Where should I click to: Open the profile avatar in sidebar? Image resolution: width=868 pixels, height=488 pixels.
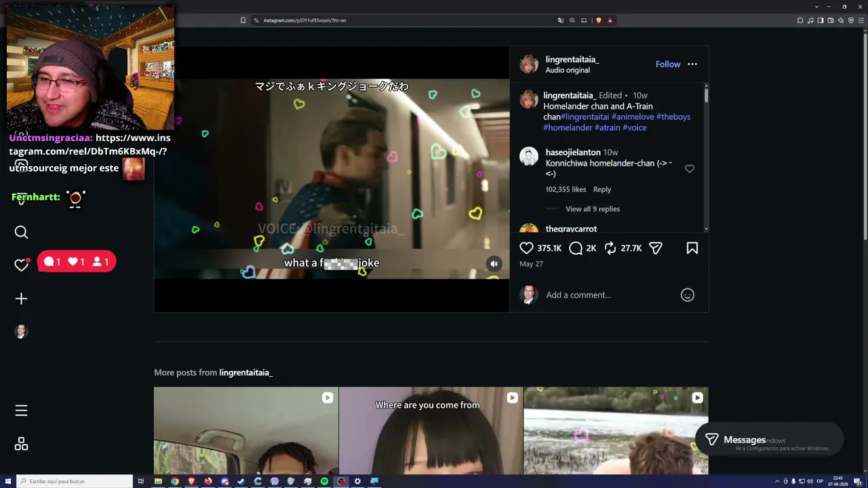pyautogui.click(x=21, y=331)
